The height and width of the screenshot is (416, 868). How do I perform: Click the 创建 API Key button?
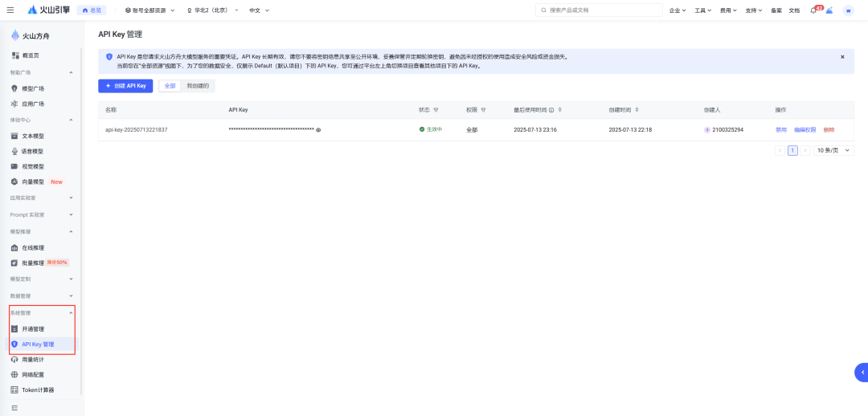[125, 86]
